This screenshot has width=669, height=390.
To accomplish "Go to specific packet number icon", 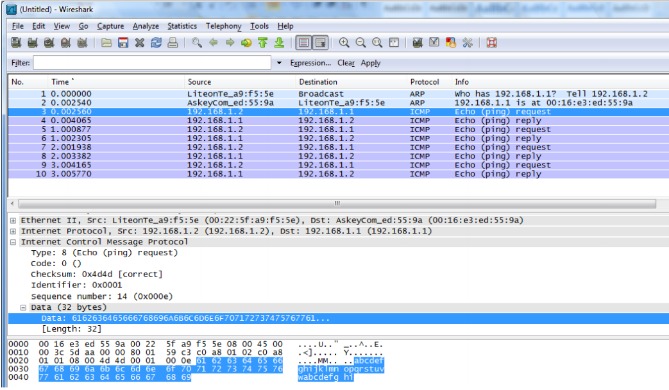I will (246, 43).
